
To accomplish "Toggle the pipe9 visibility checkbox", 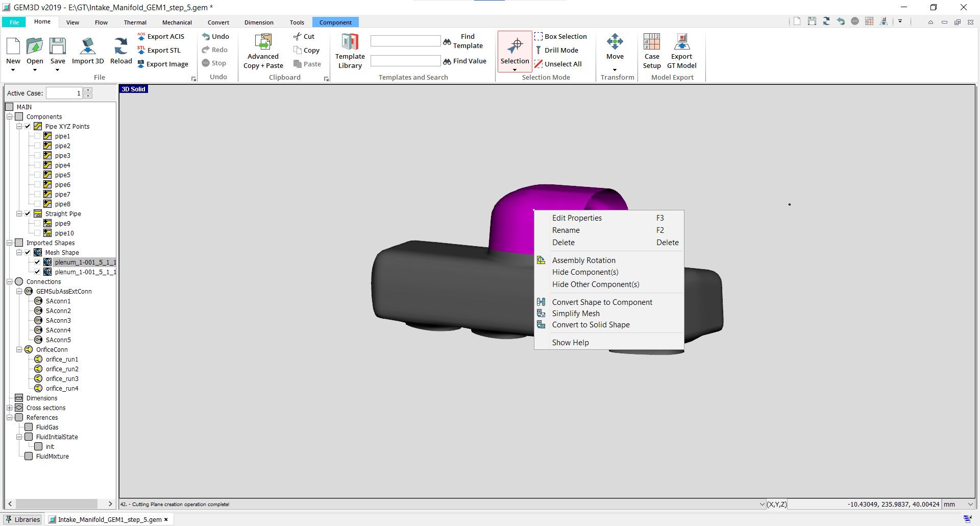I will click(x=37, y=223).
